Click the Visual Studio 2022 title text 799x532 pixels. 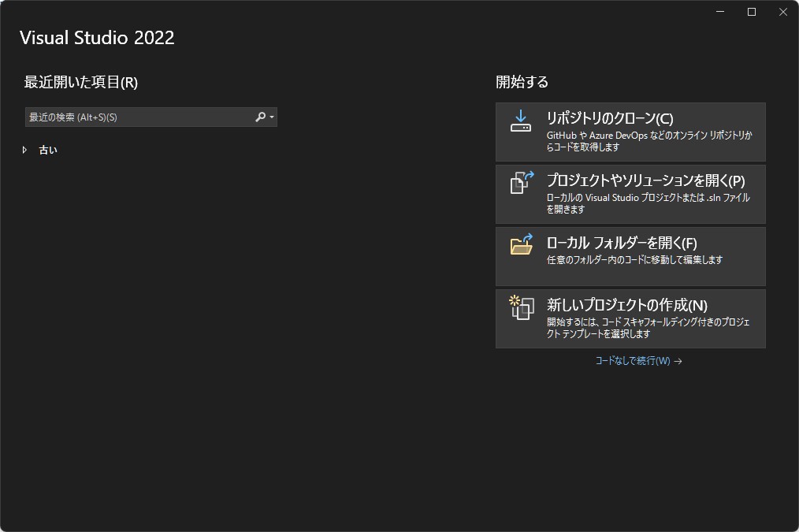tap(98, 38)
